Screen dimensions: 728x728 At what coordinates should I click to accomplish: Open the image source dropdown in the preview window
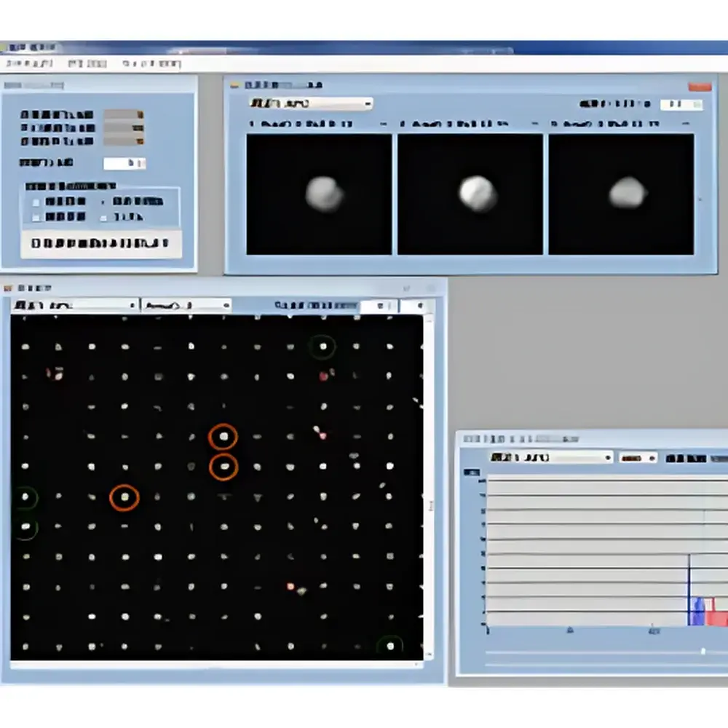(368, 103)
